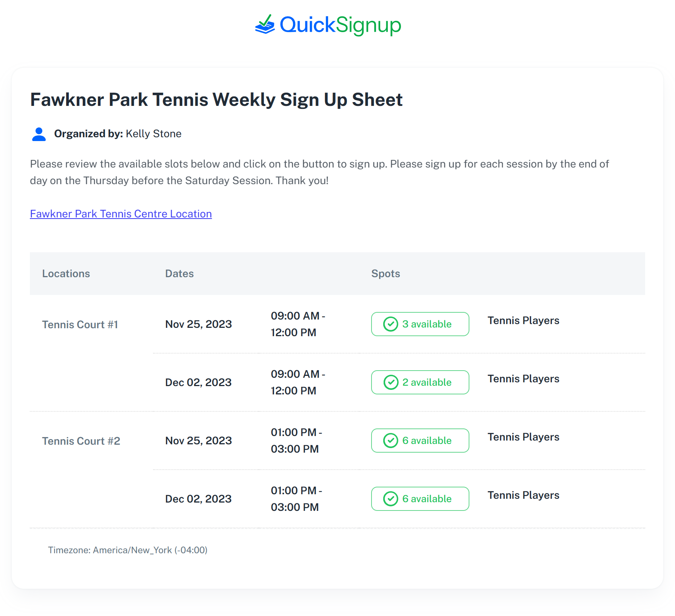This screenshot has height=616, width=675.
Task: Click the organizer name Kelly Stone
Action: 153,134
